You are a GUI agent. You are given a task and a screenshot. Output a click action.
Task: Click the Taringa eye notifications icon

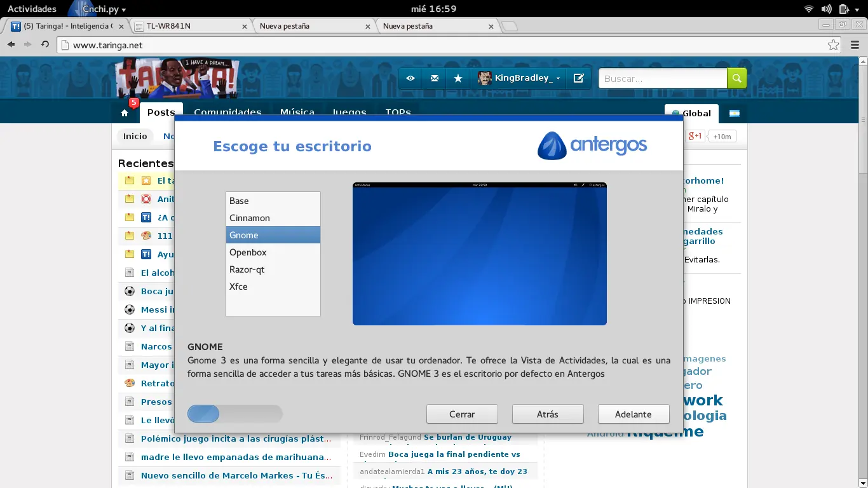(x=410, y=78)
